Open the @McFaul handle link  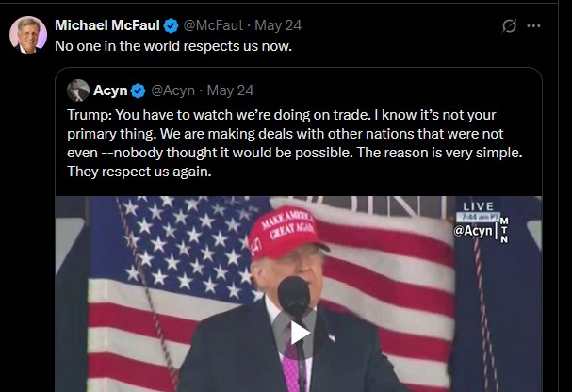pyautogui.click(x=213, y=25)
